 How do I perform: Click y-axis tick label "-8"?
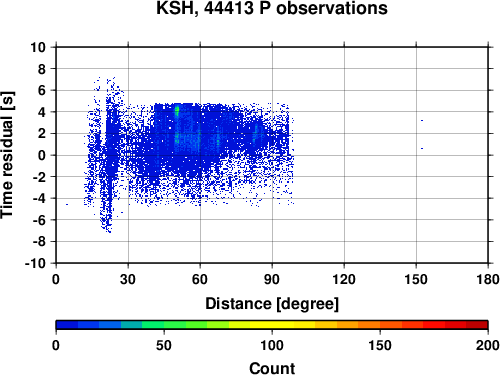[39, 242]
